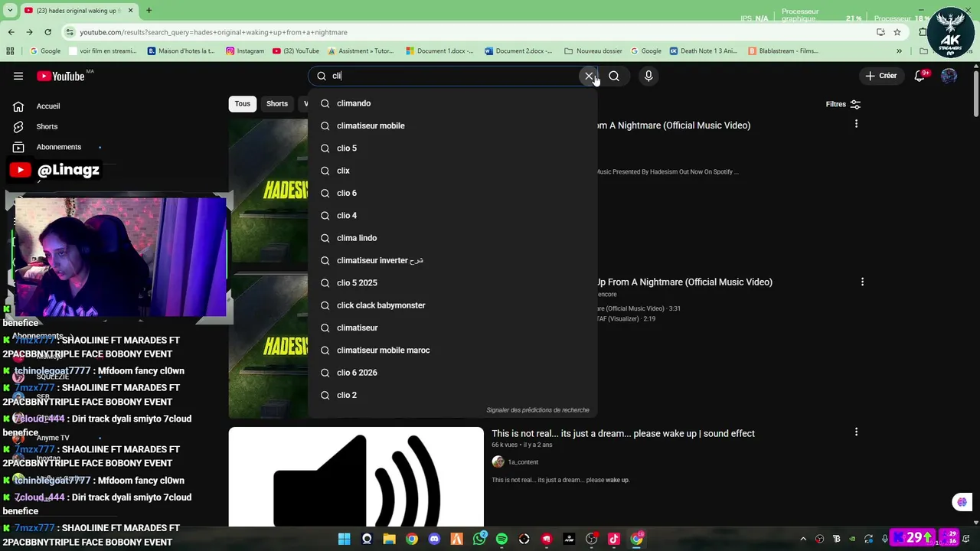Click inside the YouTube search input
This screenshot has height=551, width=980.
pyautogui.click(x=452, y=76)
